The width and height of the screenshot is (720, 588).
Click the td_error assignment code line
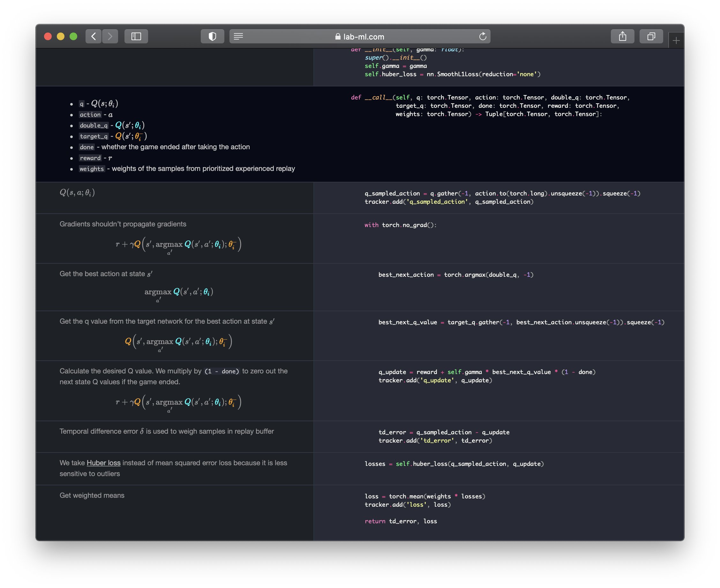coord(444,432)
